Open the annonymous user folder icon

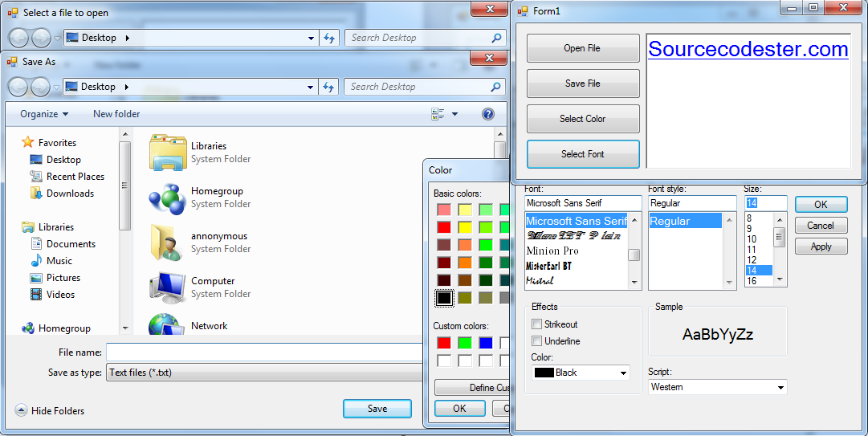pos(167,242)
